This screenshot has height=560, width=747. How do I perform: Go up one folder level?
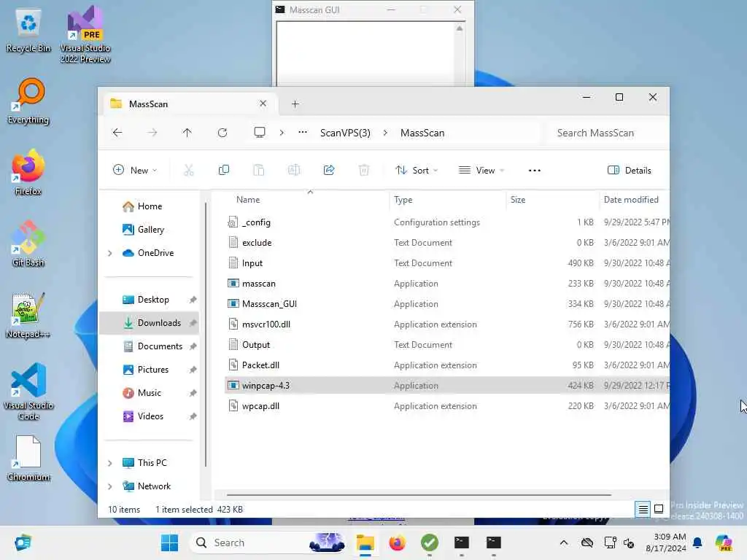click(187, 133)
